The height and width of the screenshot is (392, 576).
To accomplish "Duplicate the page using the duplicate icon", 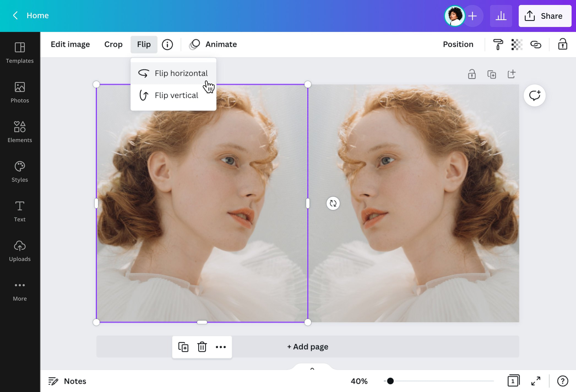I will click(183, 347).
